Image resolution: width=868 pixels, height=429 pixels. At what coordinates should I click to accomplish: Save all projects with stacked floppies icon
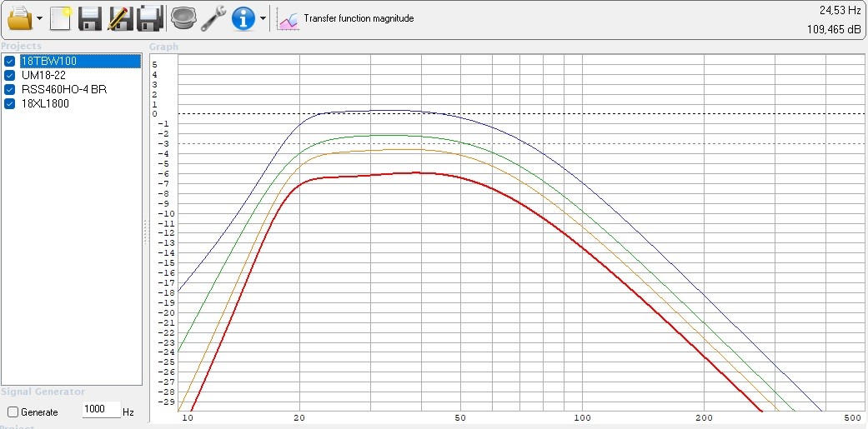pyautogui.click(x=150, y=17)
